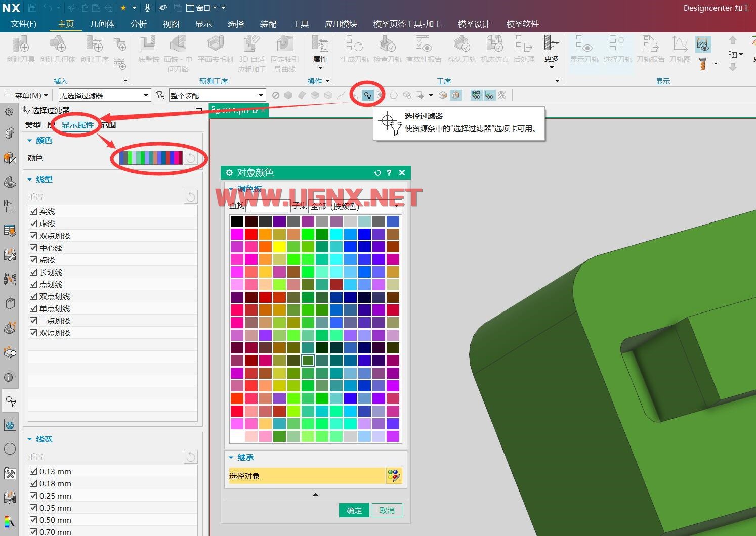The image size is (756, 536).
Task: Open the 无选择过滤器 dropdown
Action: click(x=105, y=95)
